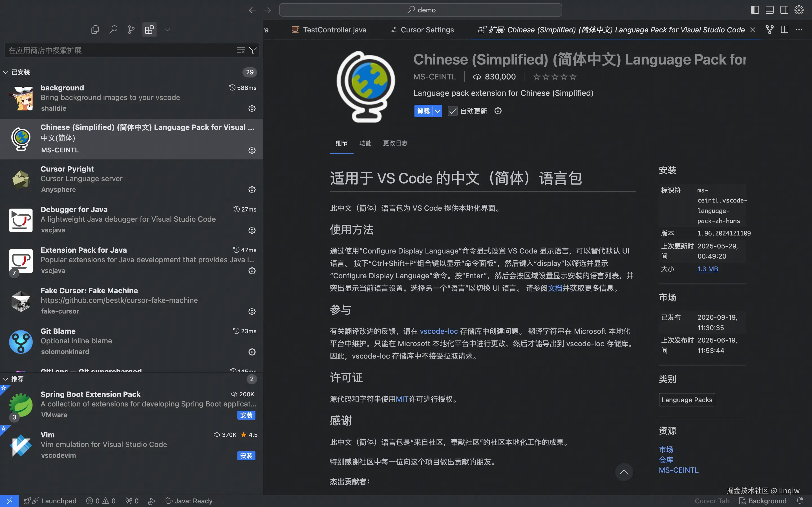Toggle the bottom panel layout icon

[769, 10]
